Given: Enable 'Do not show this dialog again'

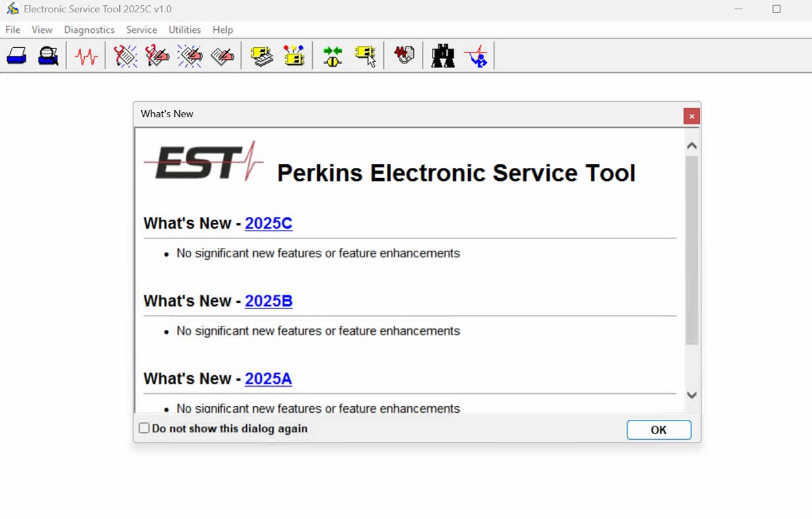Looking at the screenshot, I should point(144,428).
